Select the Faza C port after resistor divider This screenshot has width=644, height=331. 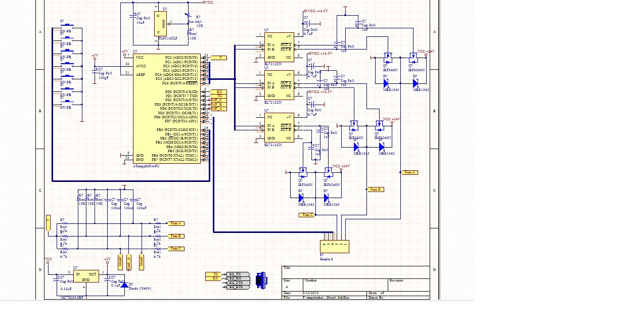coord(175,249)
